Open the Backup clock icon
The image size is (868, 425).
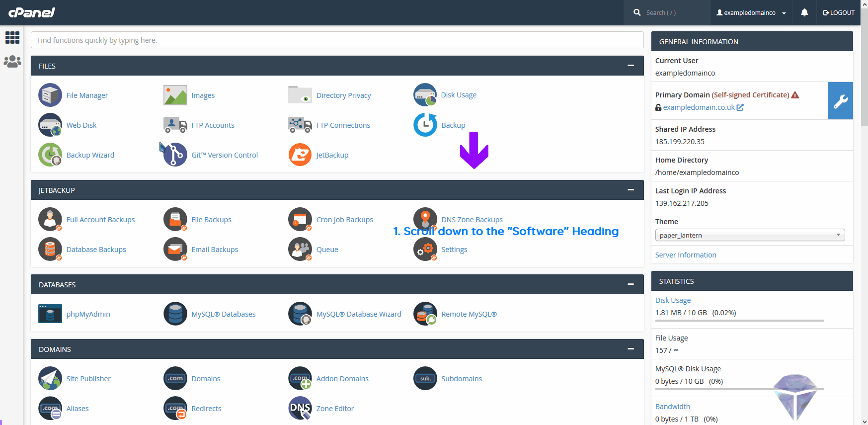click(x=425, y=125)
